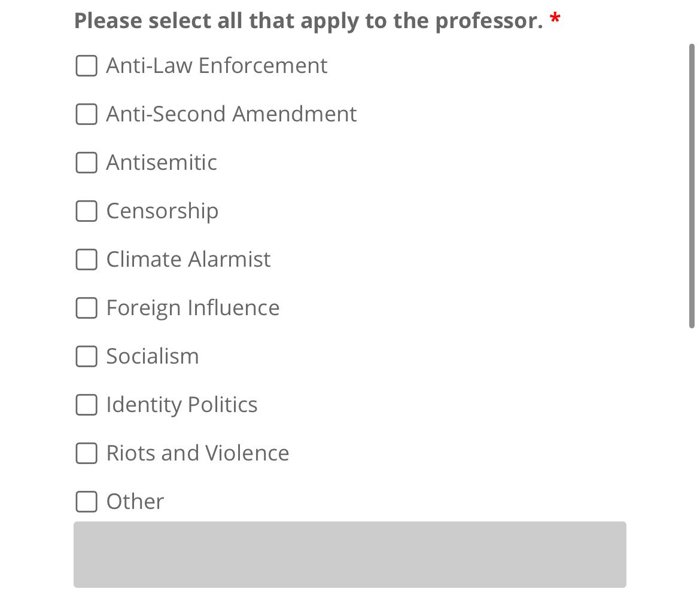Viewport: 700px width, 607px height.
Task: Click the vertical scrollbar thumb
Action: 692,185
